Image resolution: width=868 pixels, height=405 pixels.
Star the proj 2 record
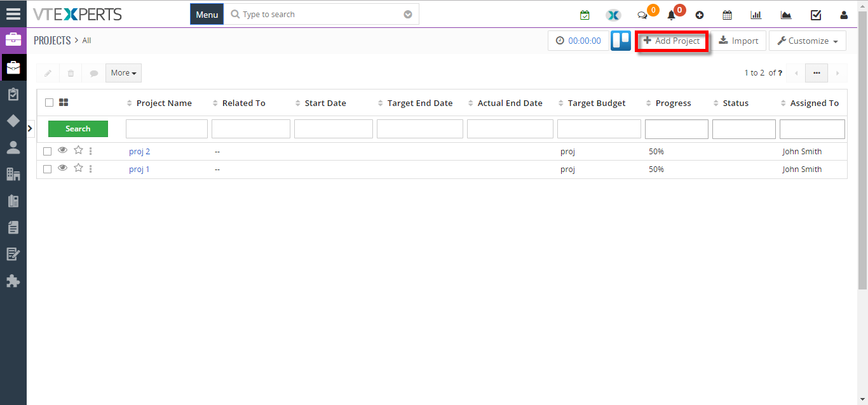pyautogui.click(x=78, y=150)
